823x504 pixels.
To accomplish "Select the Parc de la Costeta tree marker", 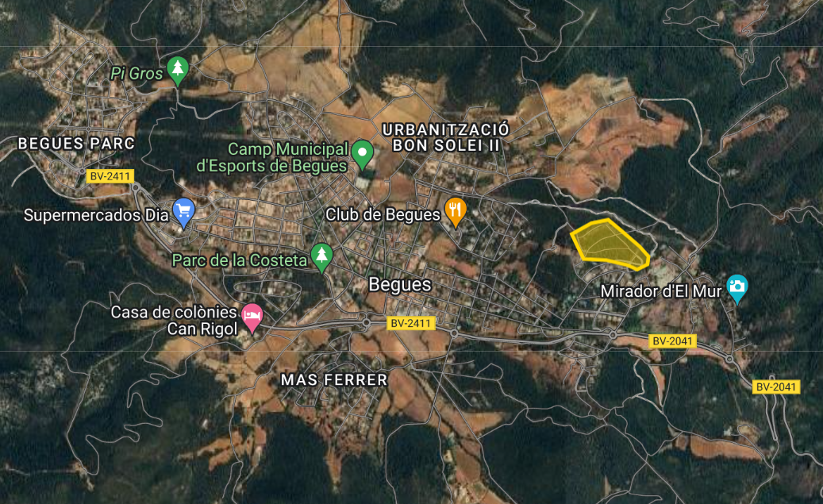I will click(x=321, y=258).
